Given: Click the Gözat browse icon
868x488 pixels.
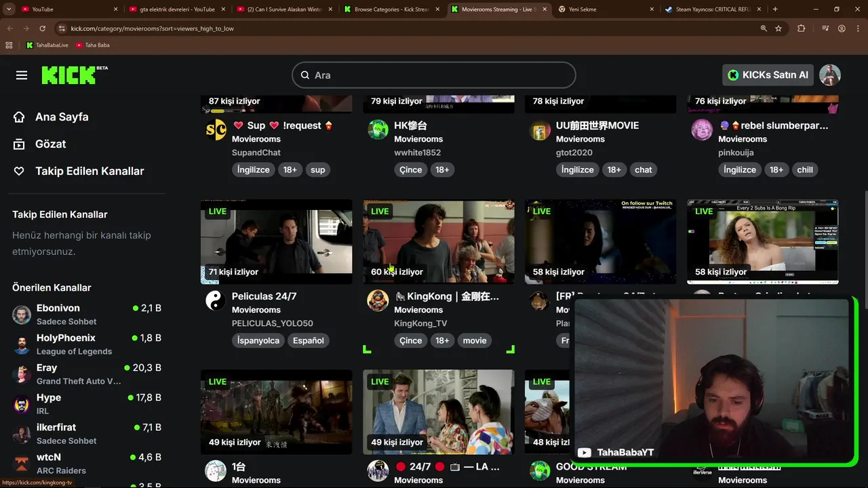Looking at the screenshot, I should [x=19, y=144].
